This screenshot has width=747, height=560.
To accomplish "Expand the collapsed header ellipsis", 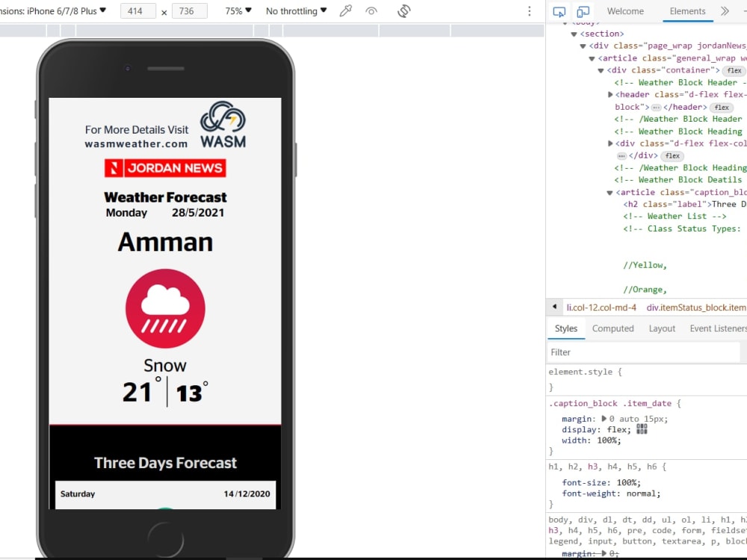I will 656,107.
